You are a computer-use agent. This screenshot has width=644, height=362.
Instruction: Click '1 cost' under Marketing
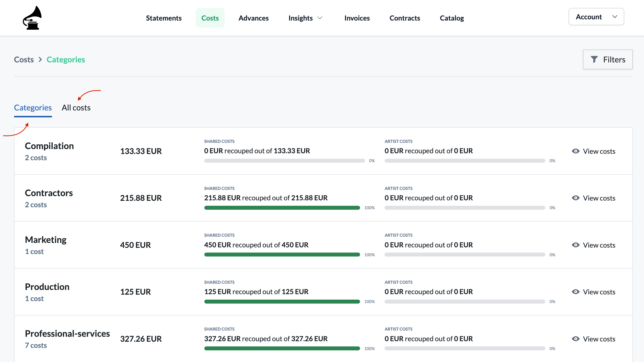tap(34, 252)
